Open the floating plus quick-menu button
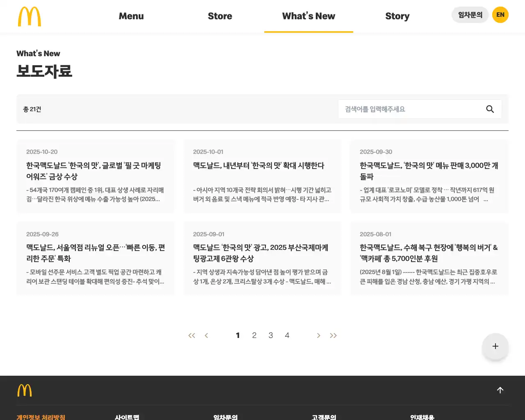 pyautogui.click(x=495, y=346)
